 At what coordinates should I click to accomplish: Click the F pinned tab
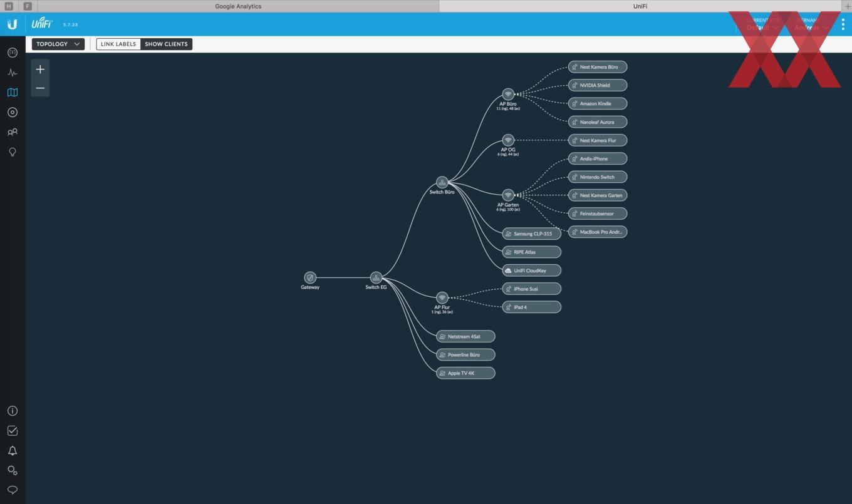[x=28, y=6]
